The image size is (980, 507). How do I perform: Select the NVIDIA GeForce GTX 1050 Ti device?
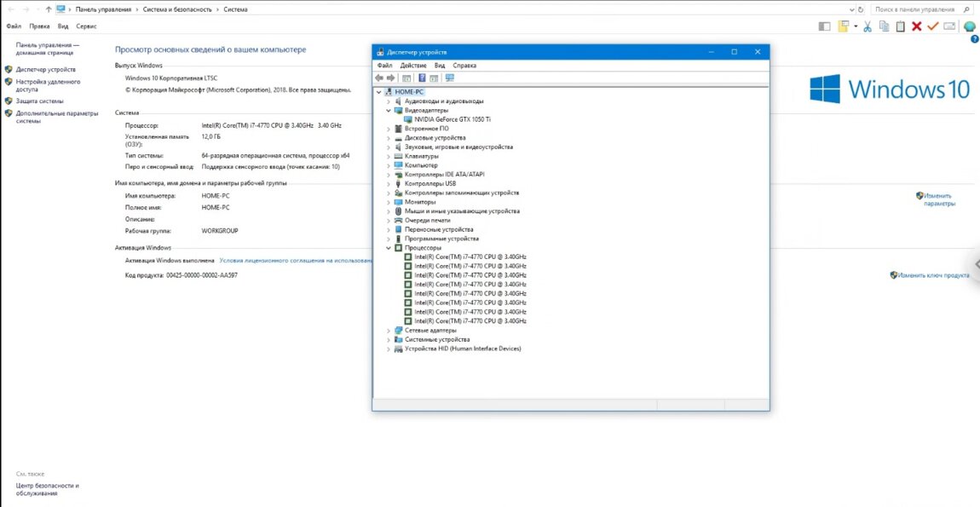click(453, 119)
